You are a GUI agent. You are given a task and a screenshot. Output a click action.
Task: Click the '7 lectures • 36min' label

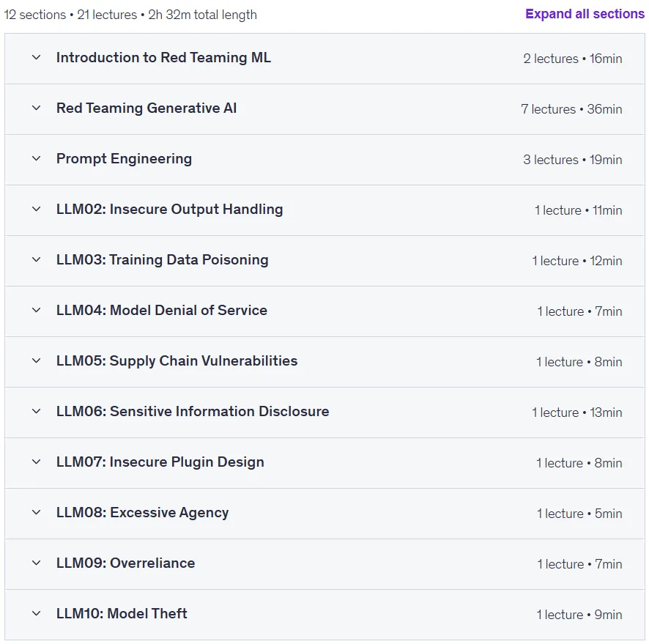(571, 109)
